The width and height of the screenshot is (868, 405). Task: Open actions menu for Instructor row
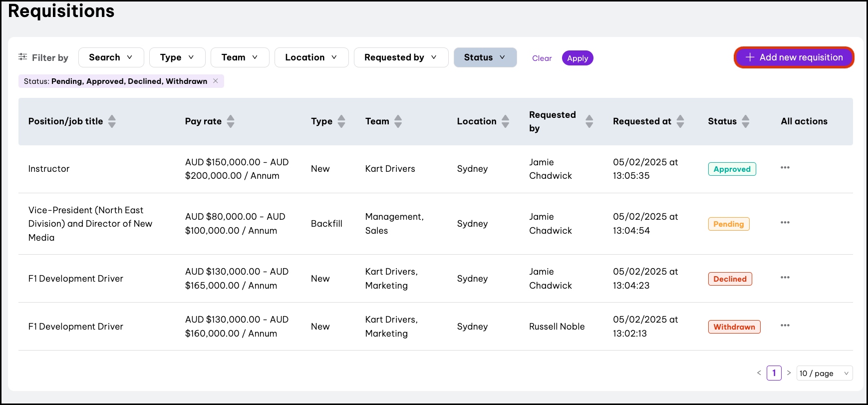pyautogui.click(x=785, y=168)
